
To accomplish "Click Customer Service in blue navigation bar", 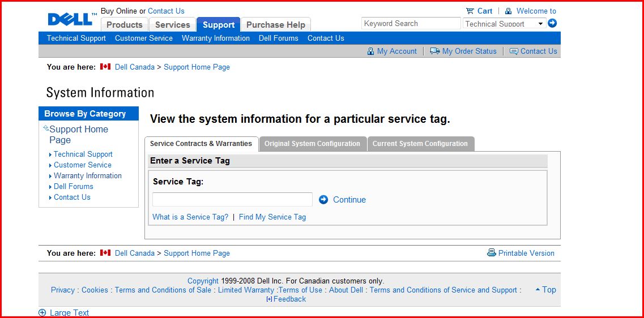I will [144, 38].
